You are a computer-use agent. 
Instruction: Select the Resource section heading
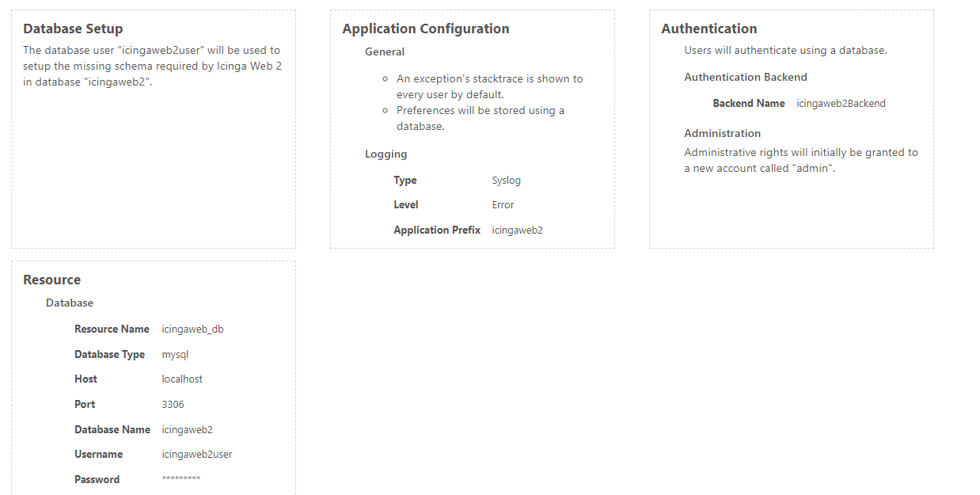(52, 280)
